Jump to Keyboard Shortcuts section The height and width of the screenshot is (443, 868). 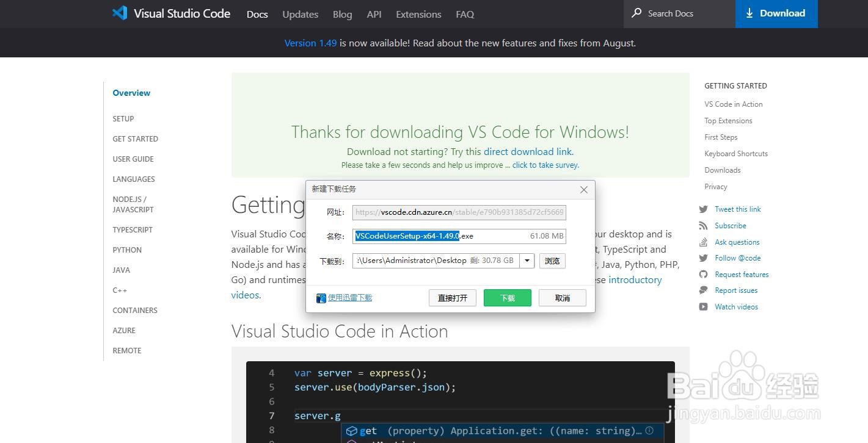pos(736,154)
